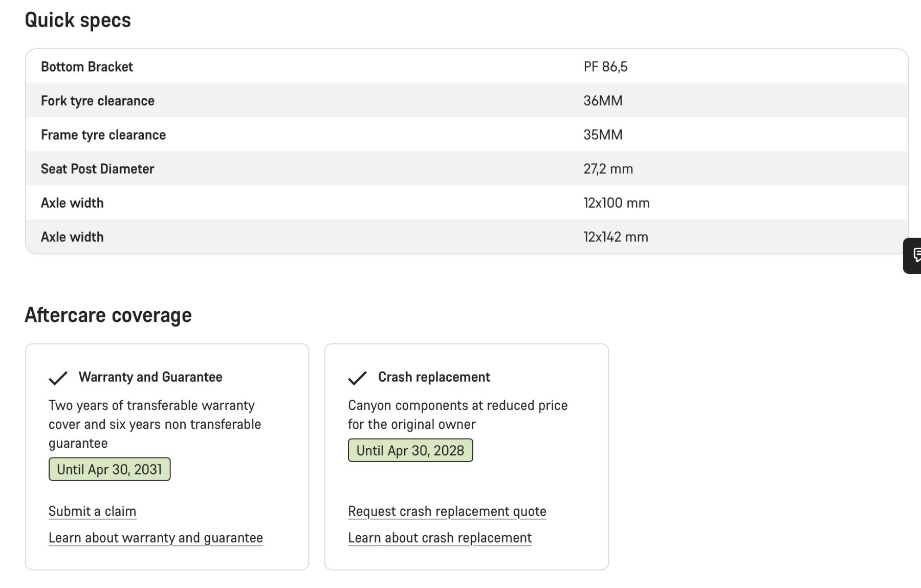Click the Aftercare coverage heading
The image size is (921, 588).
coord(108,315)
